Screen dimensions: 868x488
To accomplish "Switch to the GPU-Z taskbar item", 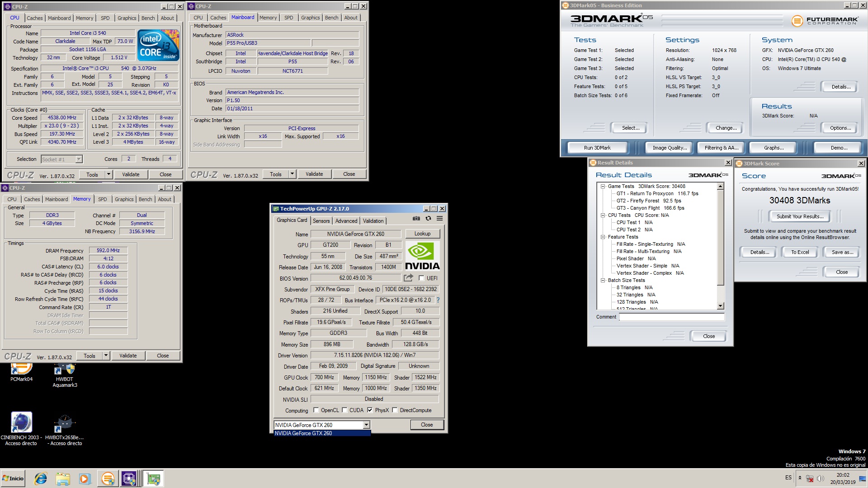I will pos(153,479).
